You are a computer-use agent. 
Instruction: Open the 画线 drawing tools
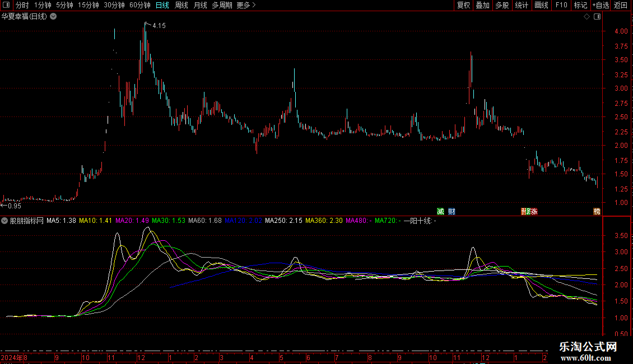(x=541, y=5)
